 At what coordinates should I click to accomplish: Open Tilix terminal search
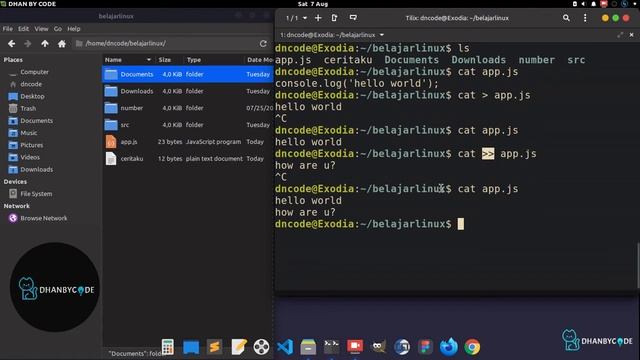566,18
